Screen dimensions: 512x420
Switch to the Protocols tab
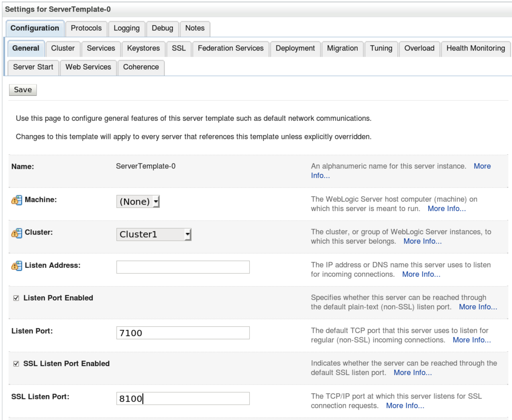tap(86, 28)
